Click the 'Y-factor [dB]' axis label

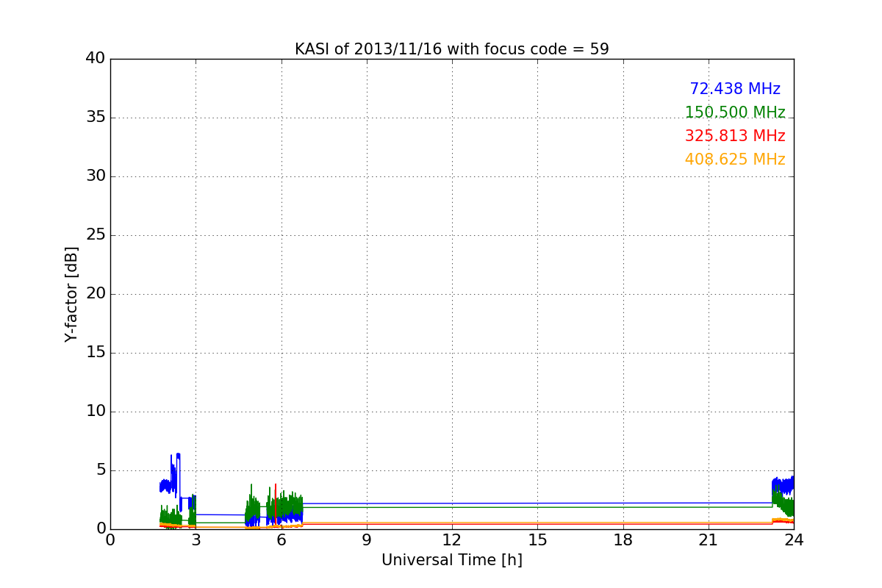point(71,294)
